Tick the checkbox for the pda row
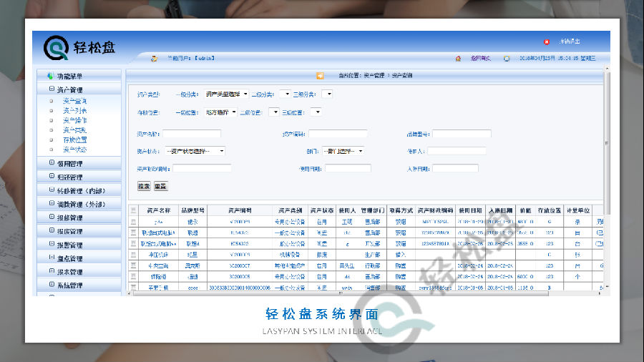Image resolution: width=644 pixels, height=362 pixels. tap(133, 222)
